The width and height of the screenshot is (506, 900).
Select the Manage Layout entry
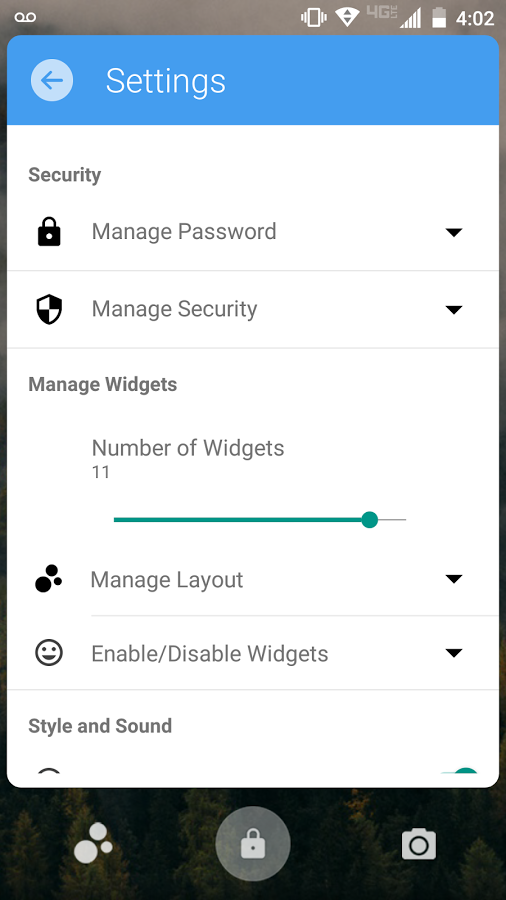click(253, 579)
